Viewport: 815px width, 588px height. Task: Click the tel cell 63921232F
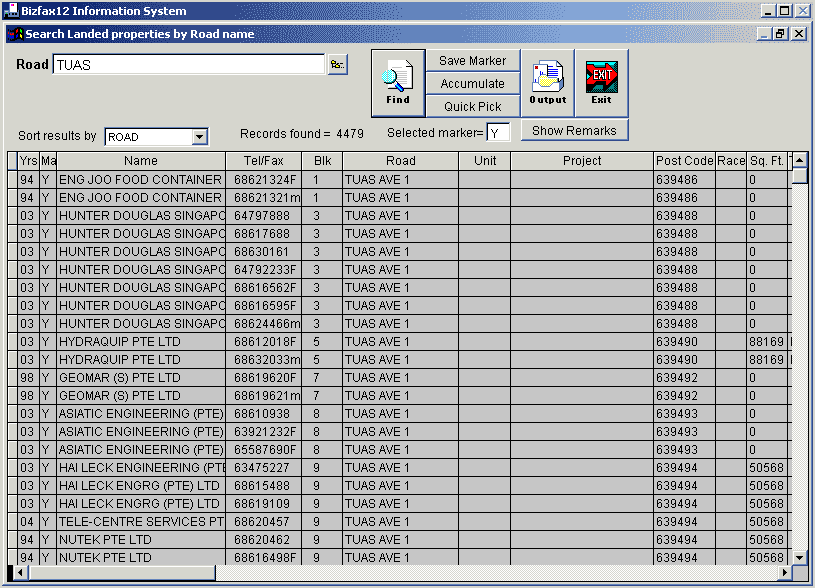point(264,432)
